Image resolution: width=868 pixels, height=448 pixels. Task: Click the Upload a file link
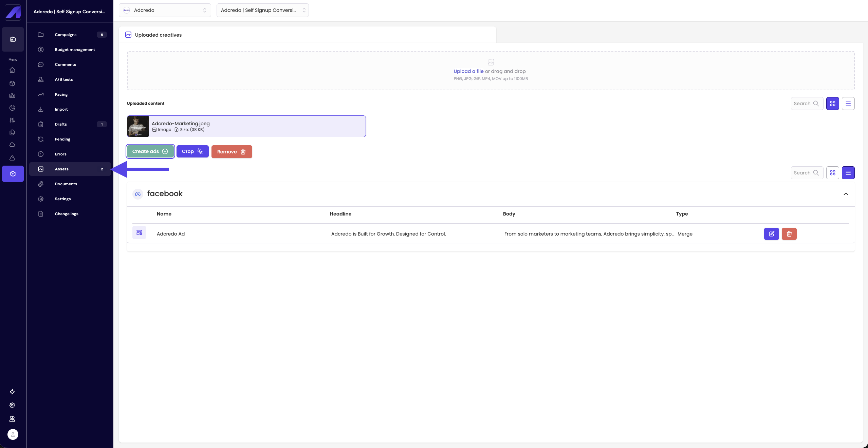tap(468, 71)
